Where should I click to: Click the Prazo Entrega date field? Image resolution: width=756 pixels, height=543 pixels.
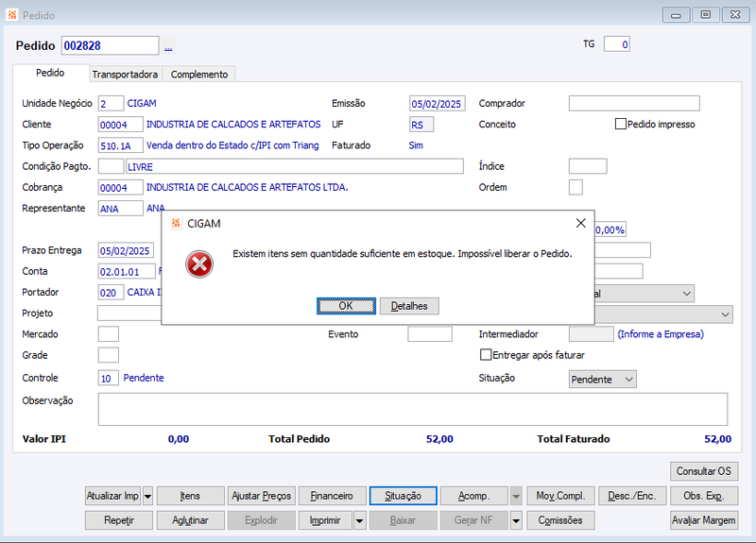[126, 250]
